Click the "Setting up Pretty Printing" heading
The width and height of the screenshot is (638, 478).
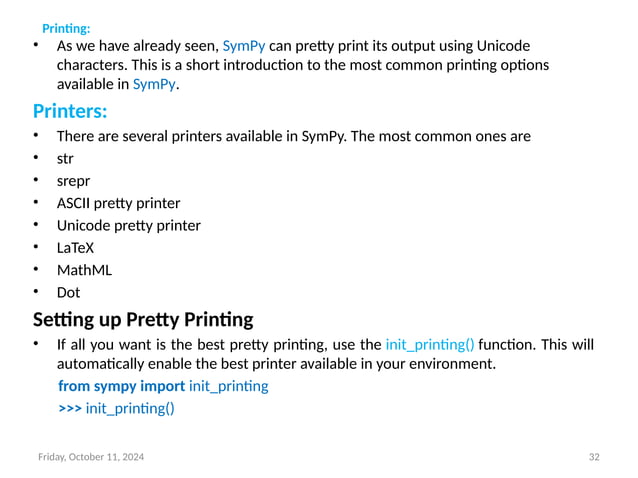(143, 320)
